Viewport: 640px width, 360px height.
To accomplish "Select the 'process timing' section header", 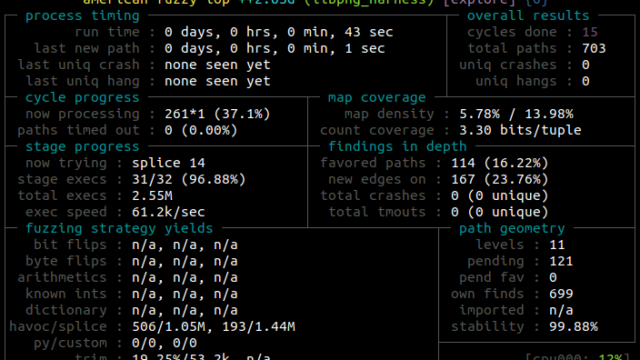I will pos(82,16).
